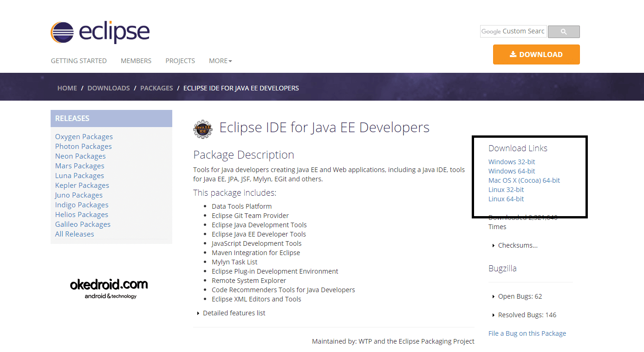Open Juno Packages release link
Screen dimensions: 644x352
point(79,195)
